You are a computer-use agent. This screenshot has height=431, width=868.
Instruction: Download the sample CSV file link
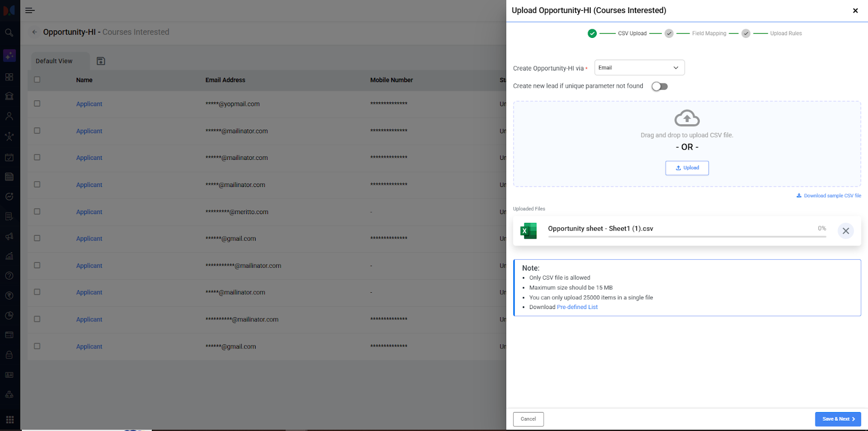832,196
